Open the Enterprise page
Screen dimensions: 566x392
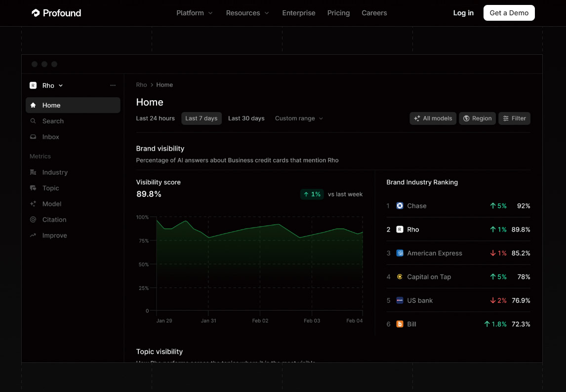point(298,13)
